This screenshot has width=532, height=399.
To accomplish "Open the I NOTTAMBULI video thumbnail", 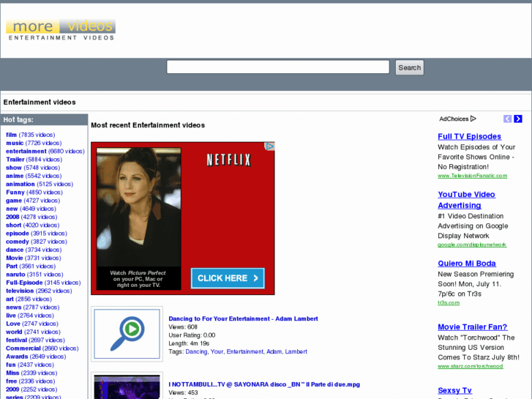I will [127, 387].
